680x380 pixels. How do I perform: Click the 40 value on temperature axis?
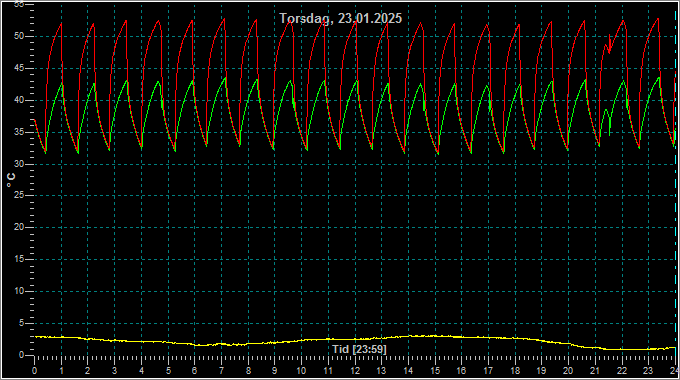click(19, 100)
